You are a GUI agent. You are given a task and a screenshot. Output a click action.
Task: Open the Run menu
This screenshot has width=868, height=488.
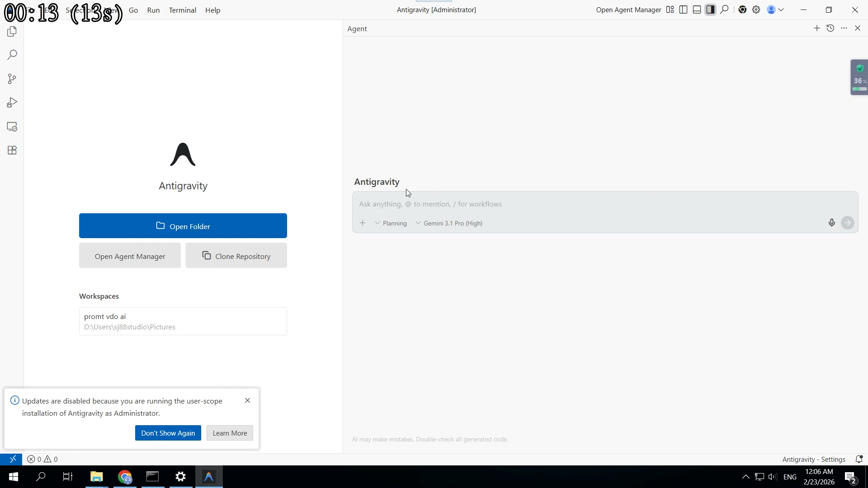pos(153,10)
